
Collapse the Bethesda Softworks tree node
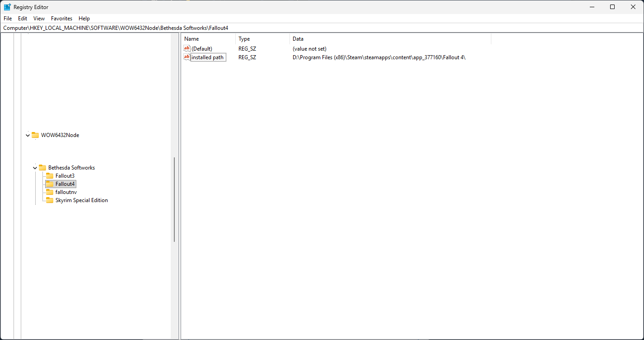[35, 168]
